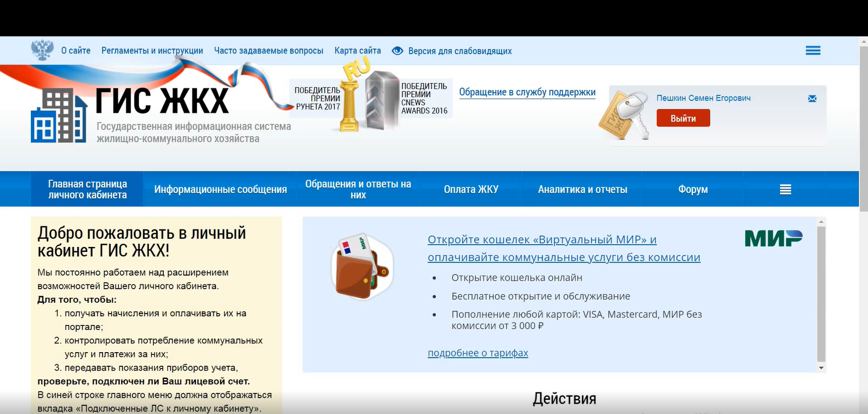Click the Добро пожаловать в личный кабинет heading
The height and width of the screenshot is (414, 868).
click(x=142, y=241)
